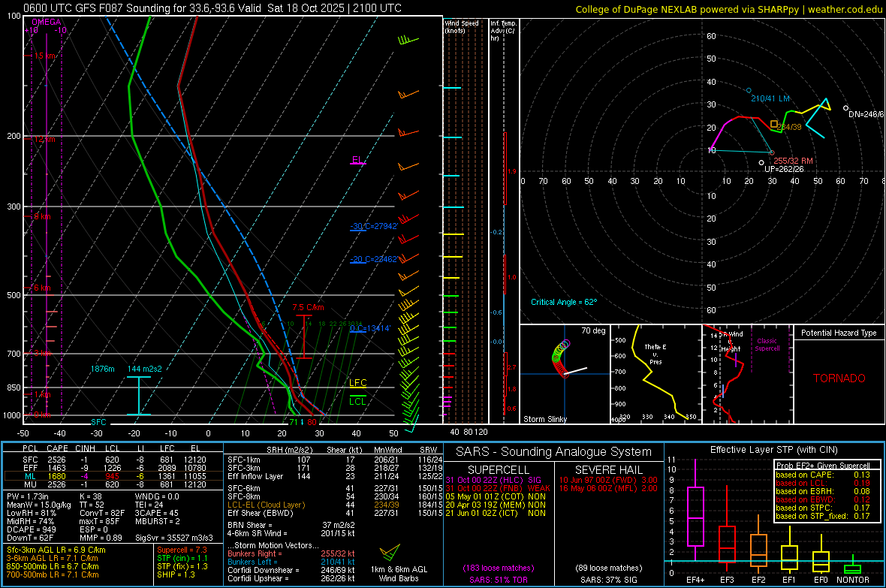Click the SigSvr = 35527 m3/s3 value
This screenshot has width=886, height=588.
[x=174, y=538]
